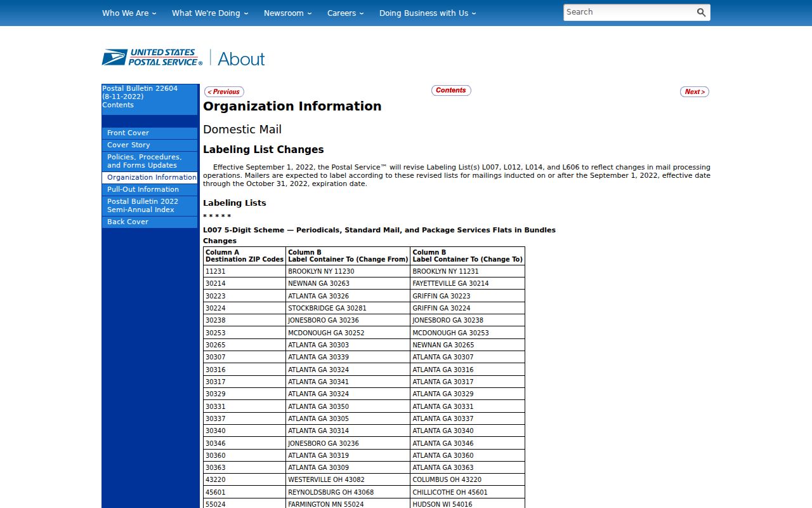This screenshot has width=812, height=508.
Task: Click the HUDSON WI 54016 cell
Action: coord(468,504)
